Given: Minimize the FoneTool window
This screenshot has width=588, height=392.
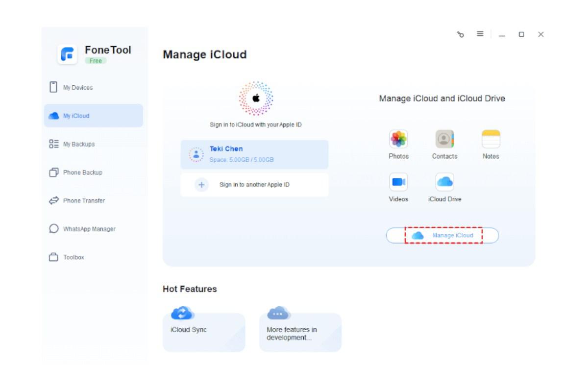Looking at the screenshot, I should 502,35.
